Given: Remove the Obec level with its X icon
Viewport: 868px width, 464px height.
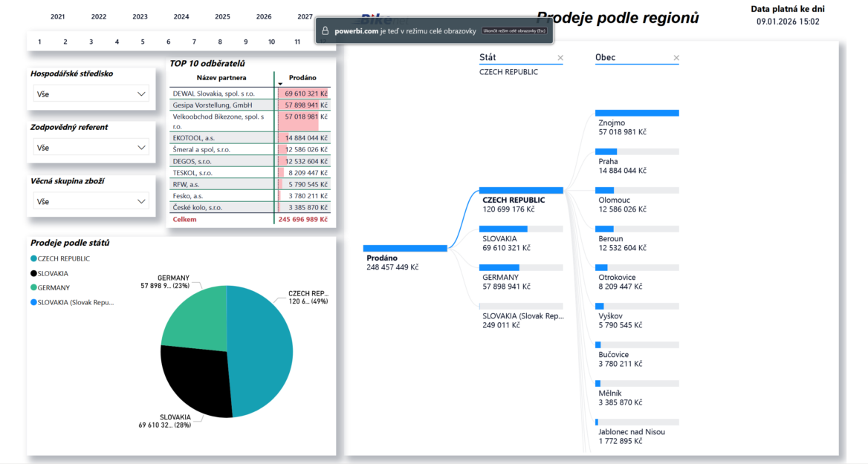Looking at the screenshot, I should click(676, 58).
